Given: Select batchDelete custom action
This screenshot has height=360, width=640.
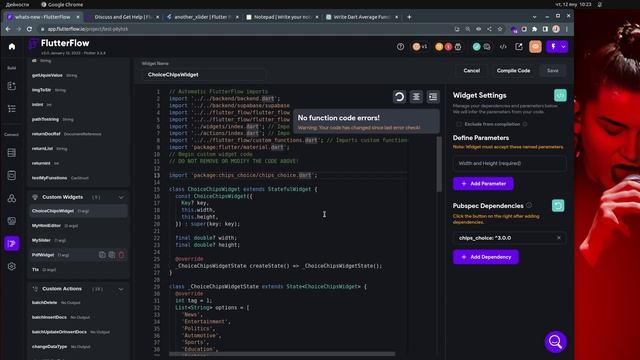Looking at the screenshot, I should pos(78,303).
